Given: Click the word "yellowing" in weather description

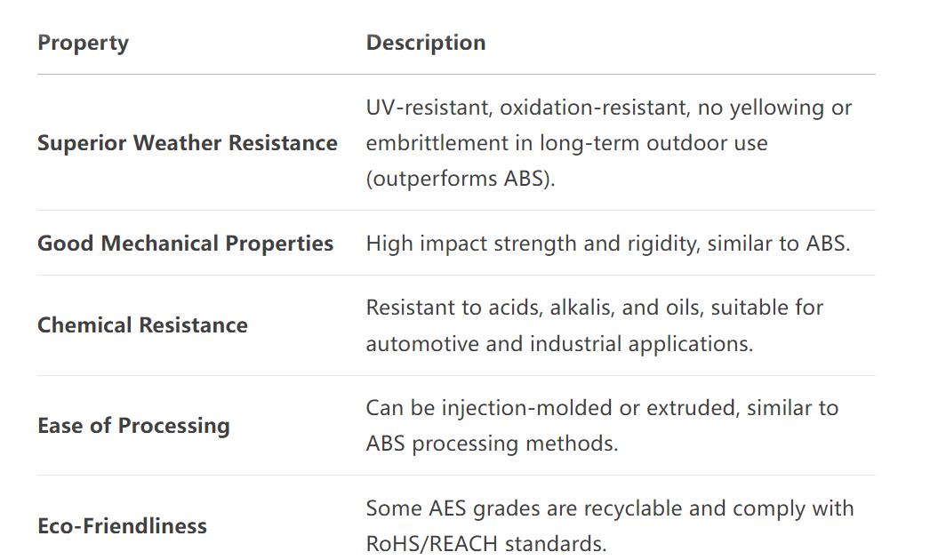Looking at the screenshot, I should click(x=776, y=108).
